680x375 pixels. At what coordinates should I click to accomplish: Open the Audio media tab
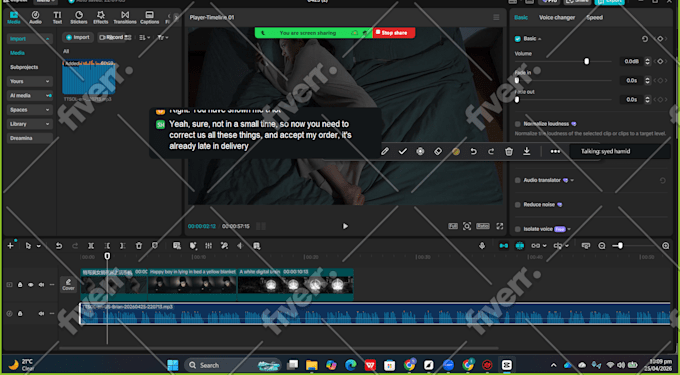(35, 17)
